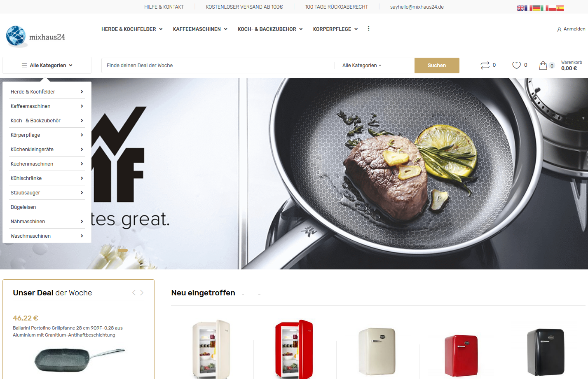
Task: Click the Anmelden user icon
Action: 559,29
